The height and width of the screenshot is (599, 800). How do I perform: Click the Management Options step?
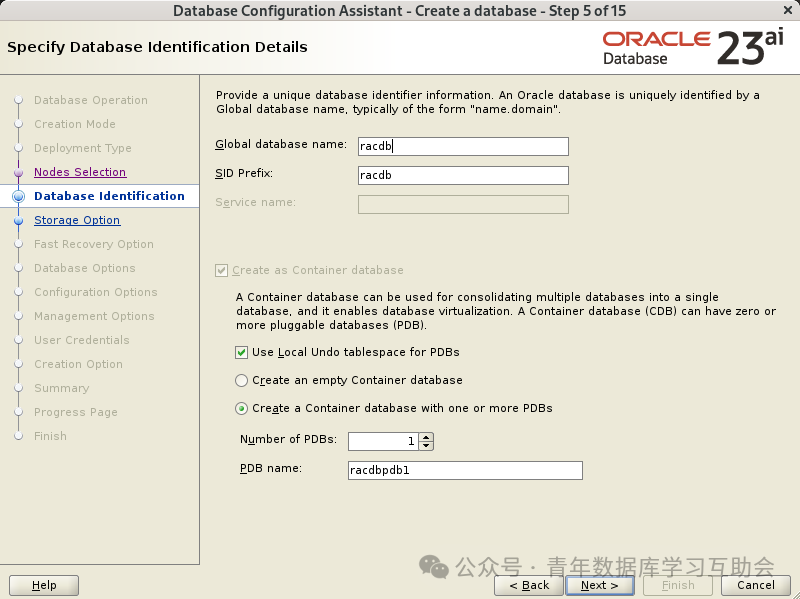[94, 316]
